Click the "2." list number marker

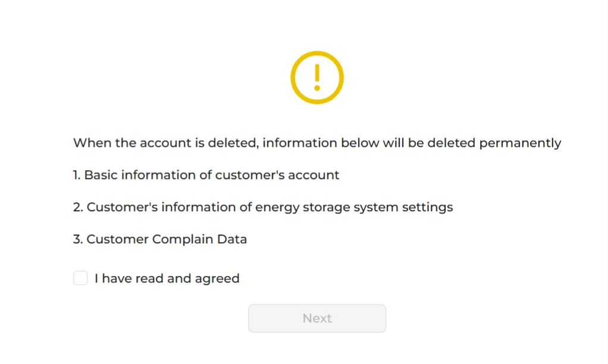[78, 208]
